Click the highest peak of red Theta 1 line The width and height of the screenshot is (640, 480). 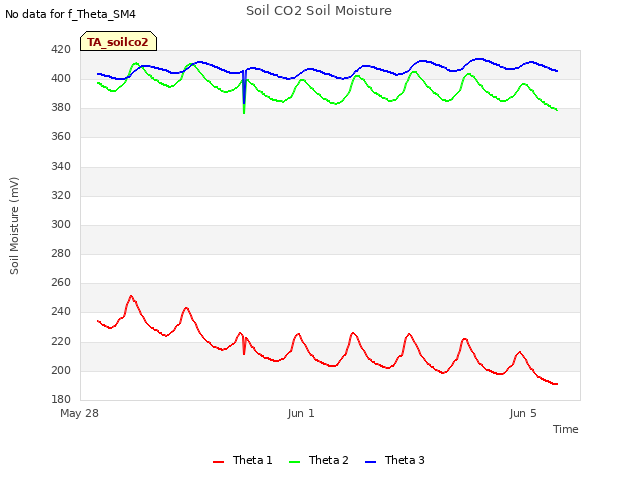click(x=131, y=296)
